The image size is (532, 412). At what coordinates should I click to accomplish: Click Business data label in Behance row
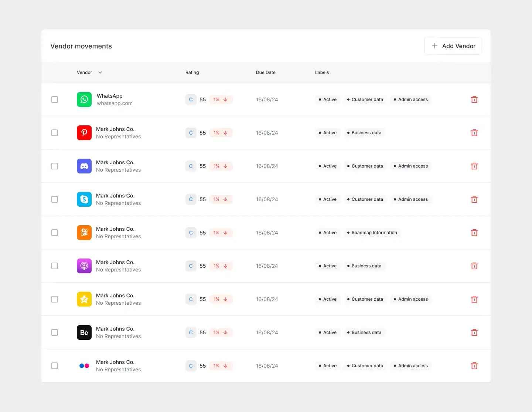(364, 332)
